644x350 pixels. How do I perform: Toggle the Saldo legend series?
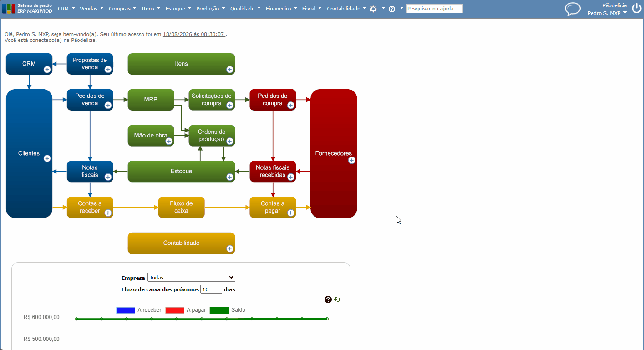[228, 310]
